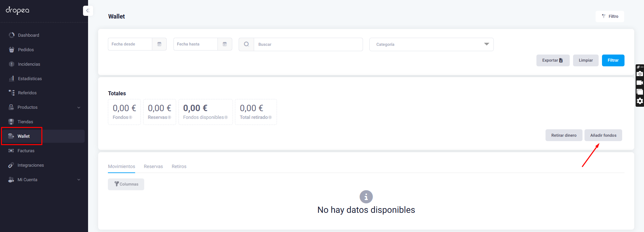Click the info icon next to Fondos disponibles
Image resolution: width=644 pixels, height=232 pixels.
(226, 118)
